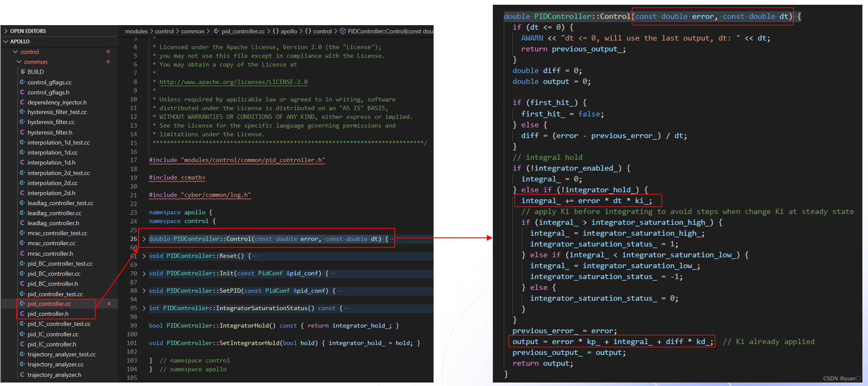Unfold PIDController::SetPID function at line 88
868x386 pixels.
[x=144, y=291]
